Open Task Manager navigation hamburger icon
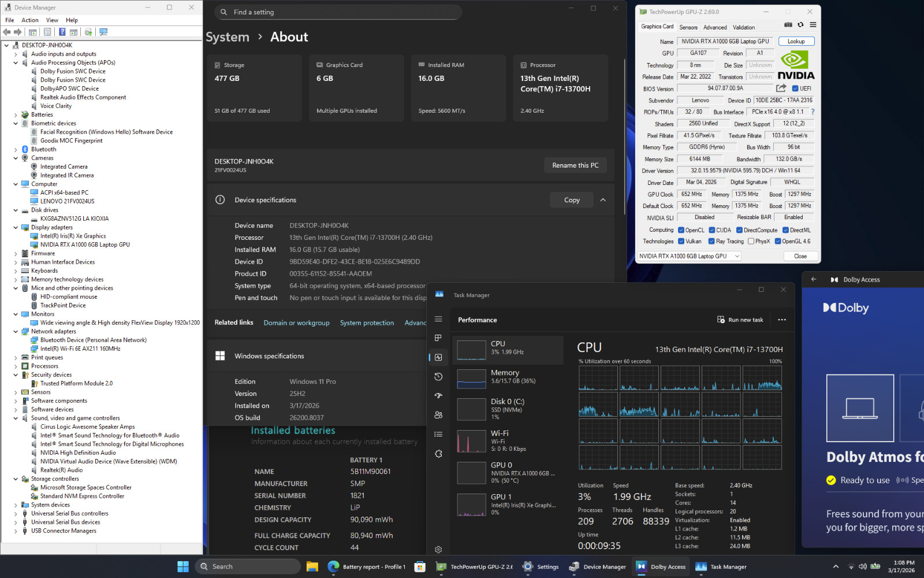This screenshot has width=924, height=578. (x=438, y=319)
